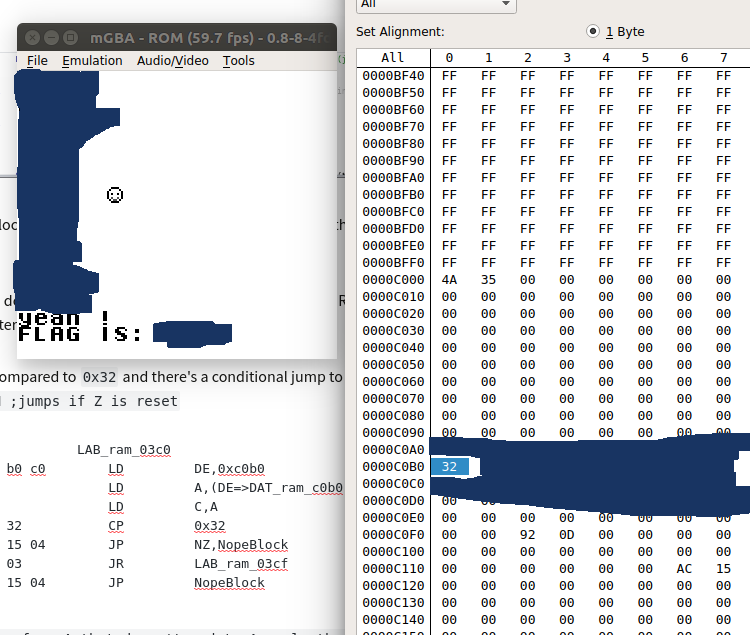
Task: Click the LAB_ram_03cf jump target
Action: point(237,564)
